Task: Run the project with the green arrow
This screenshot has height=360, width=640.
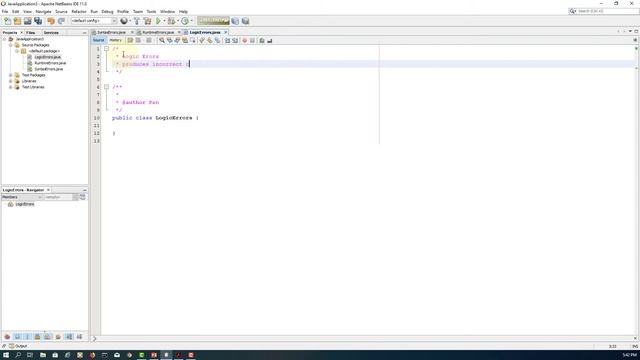Action: [x=158, y=21]
